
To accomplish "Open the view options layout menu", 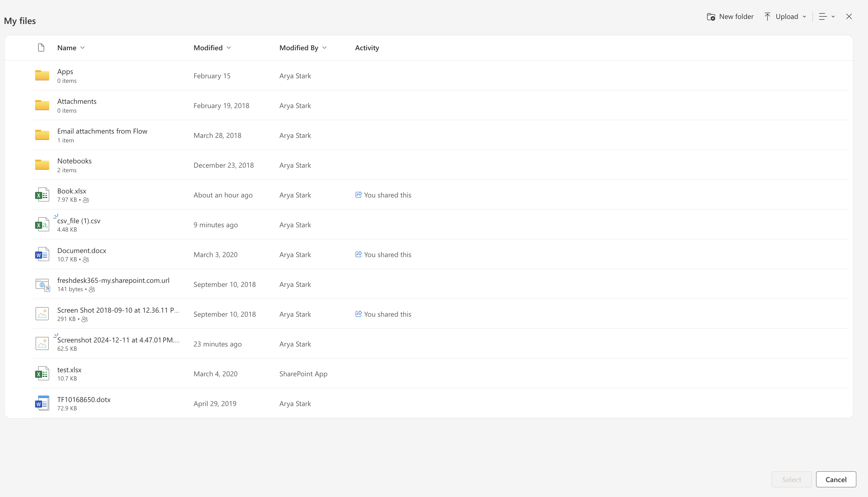I will (826, 16).
